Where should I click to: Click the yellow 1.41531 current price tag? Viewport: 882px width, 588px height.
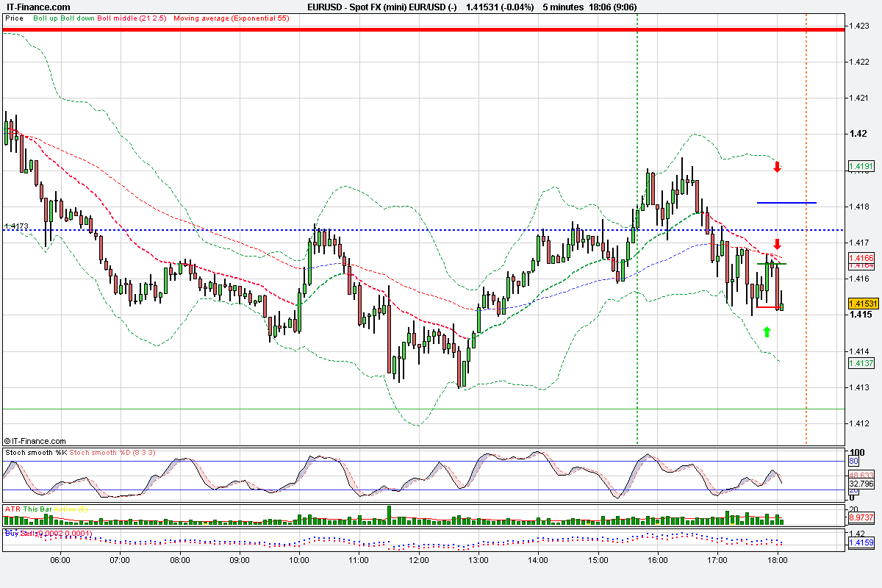pyautogui.click(x=863, y=304)
